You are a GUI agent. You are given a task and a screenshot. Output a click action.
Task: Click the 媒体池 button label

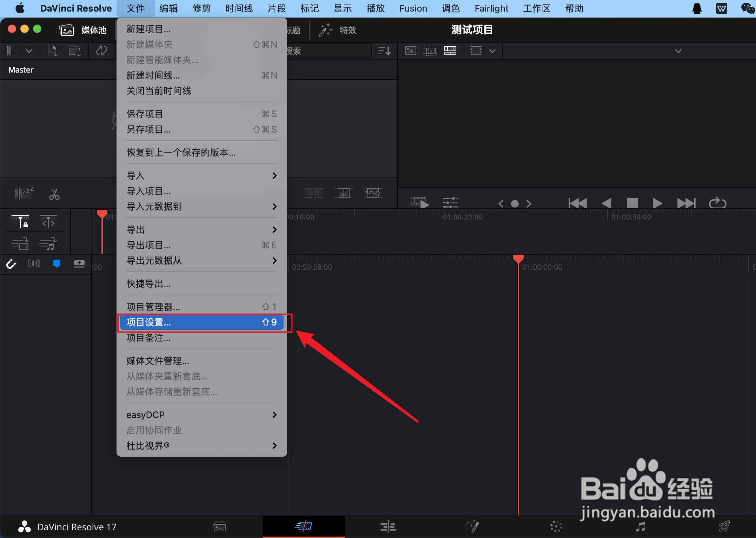94,30
